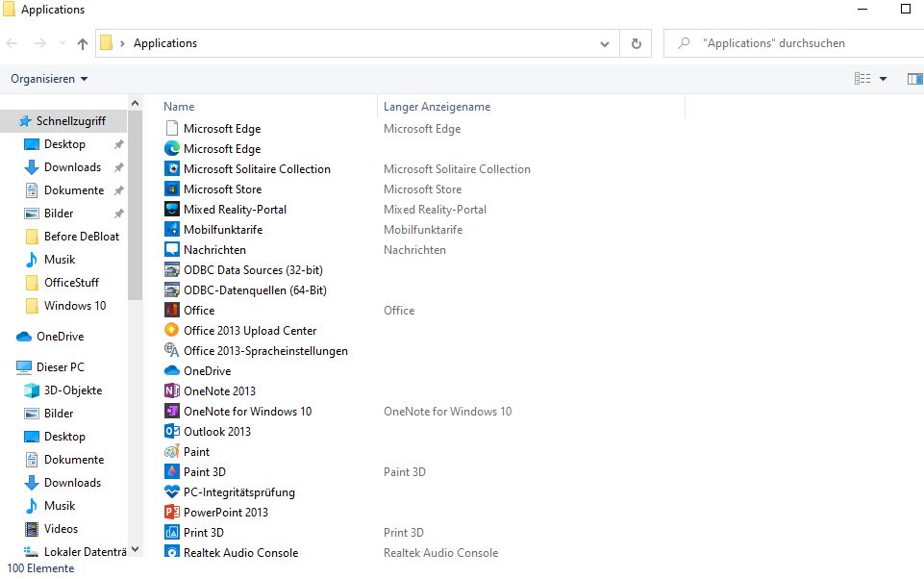Screen dimensions: 924x579
Task: Open Bilder under Dieser PC
Action: [59, 414]
